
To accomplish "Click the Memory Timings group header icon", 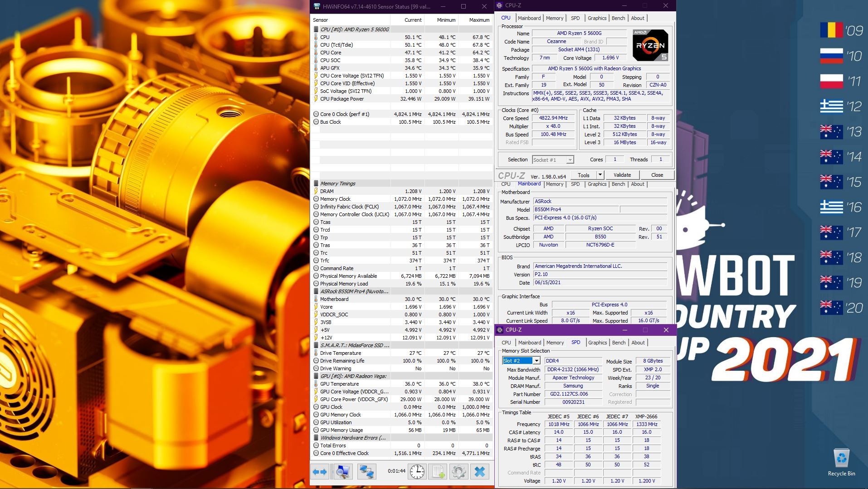I will tap(316, 184).
